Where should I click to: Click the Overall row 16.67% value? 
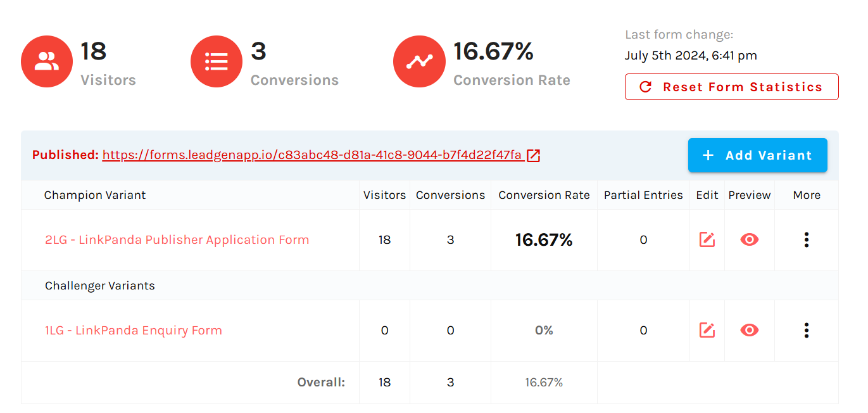(544, 383)
